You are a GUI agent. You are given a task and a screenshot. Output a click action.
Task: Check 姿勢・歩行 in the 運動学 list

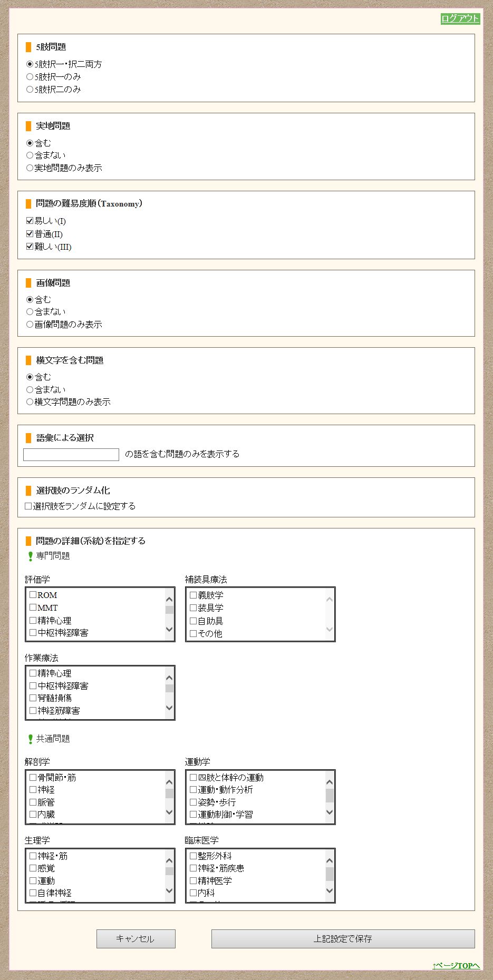[x=194, y=802]
